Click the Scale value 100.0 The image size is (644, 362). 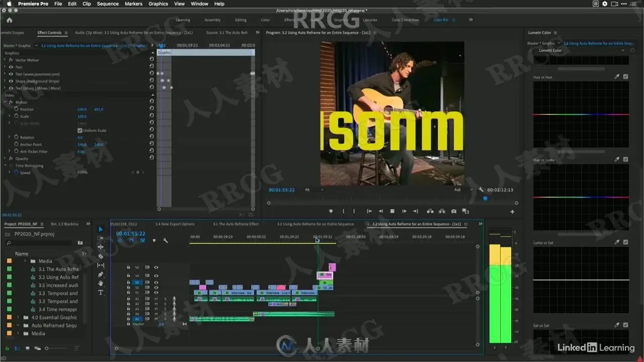(82, 116)
